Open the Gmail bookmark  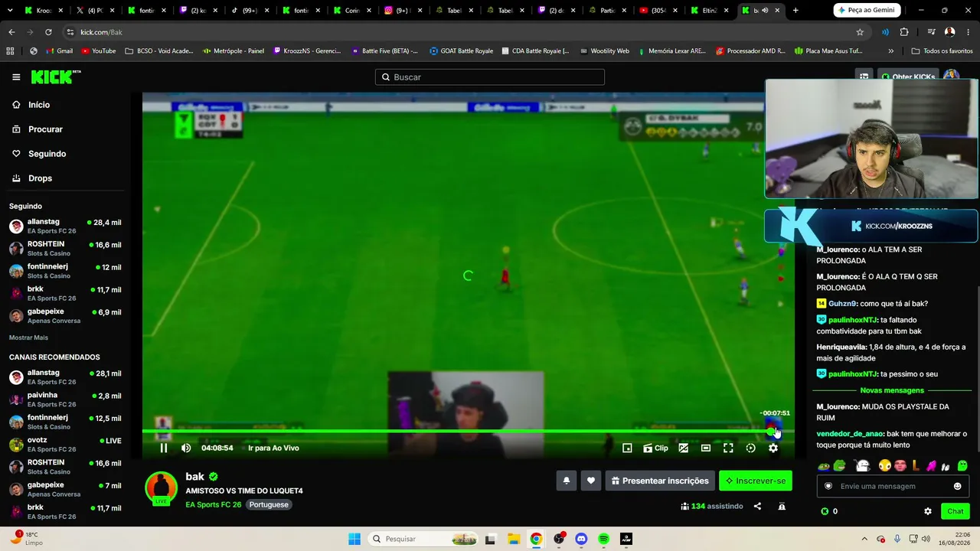tap(59, 51)
